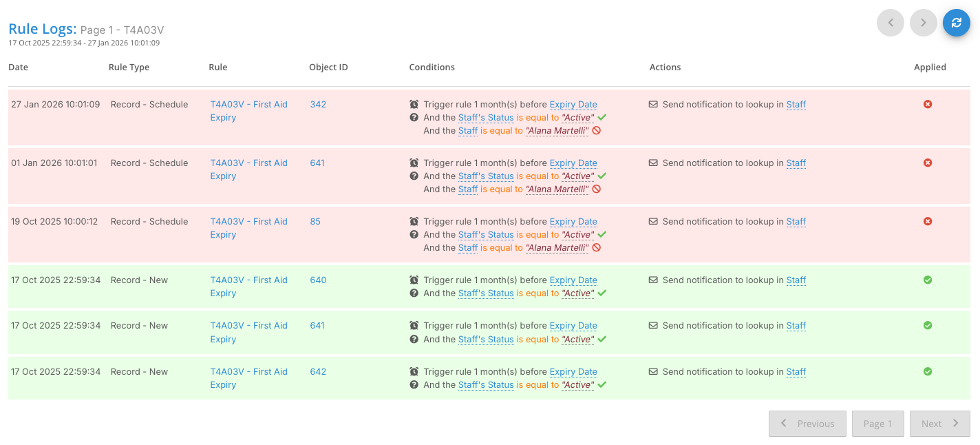Screen dimensions: 980x445
Task: Click alarm clock icon in object 640 row
Action: click(414, 280)
